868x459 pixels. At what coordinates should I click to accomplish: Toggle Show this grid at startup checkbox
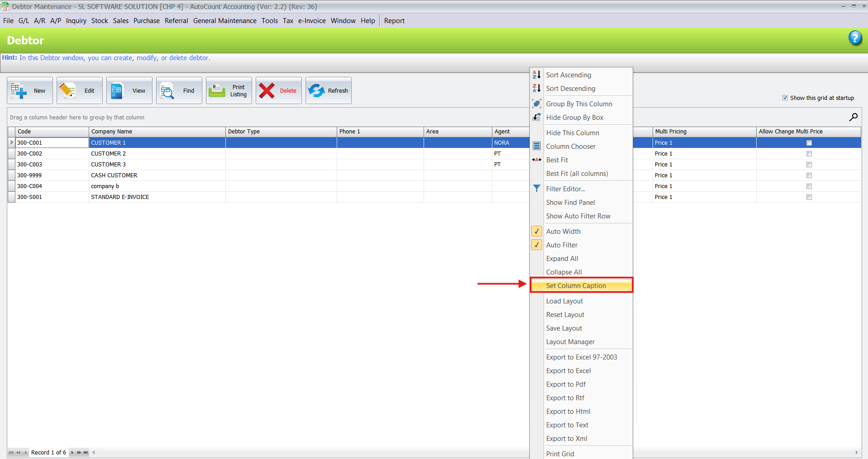click(x=785, y=98)
